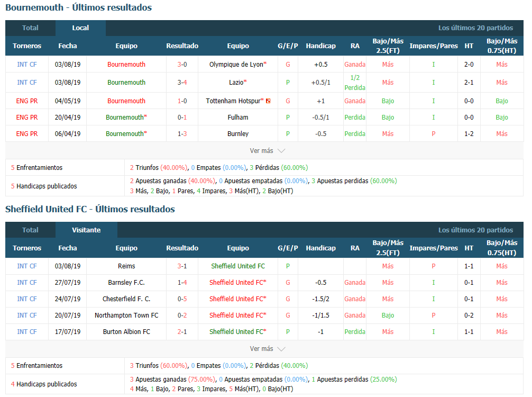Viewport: 532px width, 397px height.
Task: Click Bajo FT value in Northampton Town row
Action: [x=388, y=315]
